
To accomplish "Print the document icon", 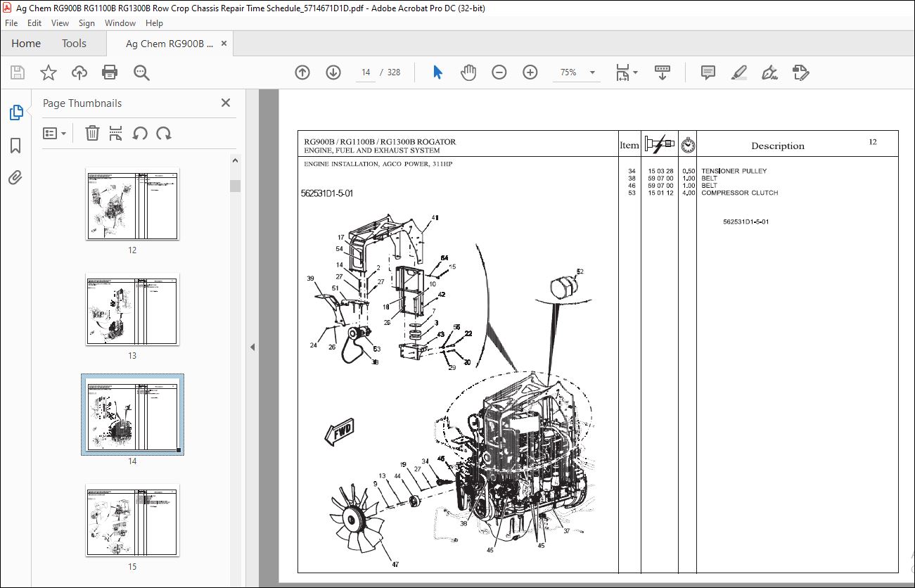I will (x=110, y=72).
